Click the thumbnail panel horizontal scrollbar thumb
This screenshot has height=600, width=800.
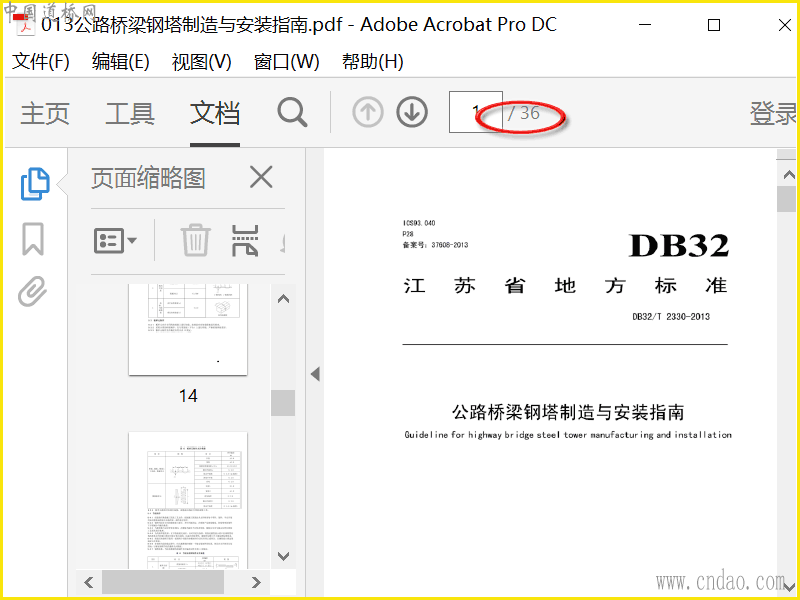pos(163,582)
